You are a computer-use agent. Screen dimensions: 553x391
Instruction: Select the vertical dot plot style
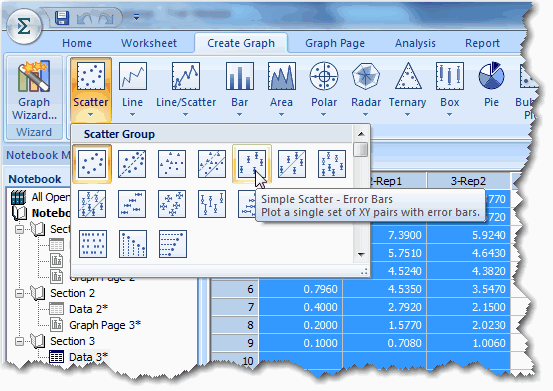tap(133, 244)
